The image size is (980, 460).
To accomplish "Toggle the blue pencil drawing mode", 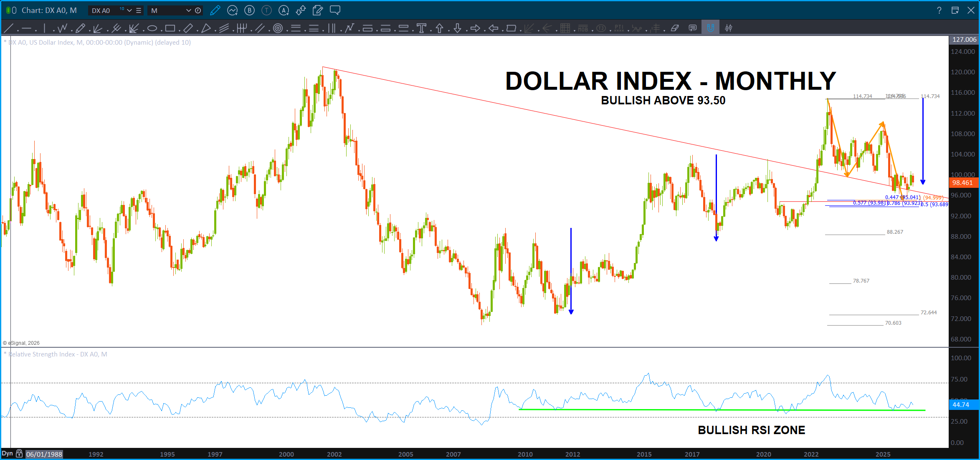I will click(x=215, y=10).
